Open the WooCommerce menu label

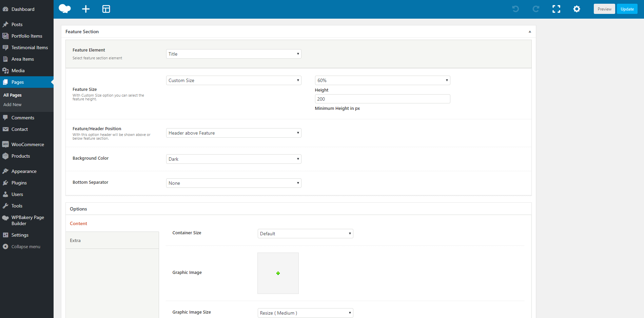click(x=28, y=144)
